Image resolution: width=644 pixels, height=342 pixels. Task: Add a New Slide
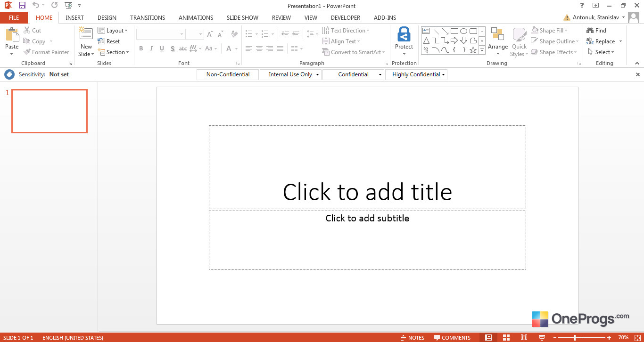click(86, 41)
